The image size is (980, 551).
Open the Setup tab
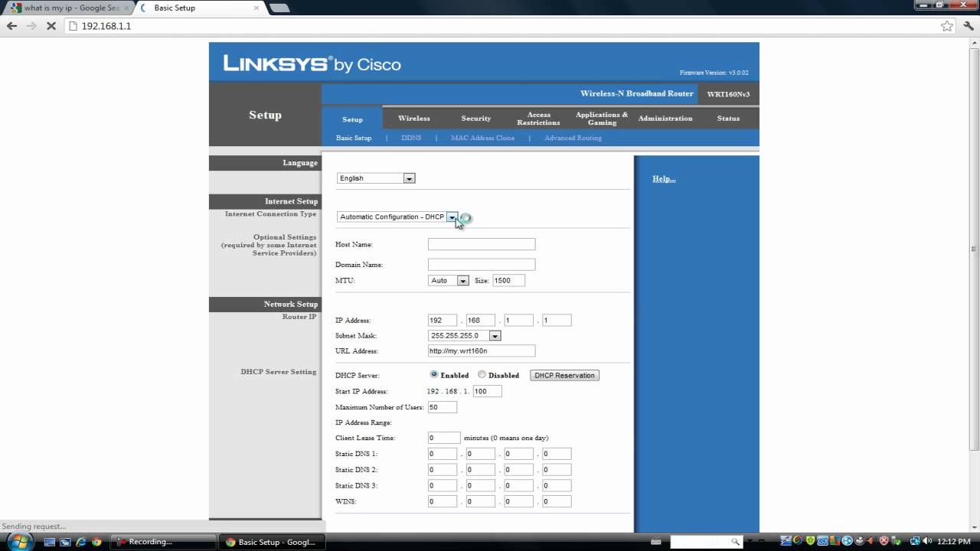352,119
